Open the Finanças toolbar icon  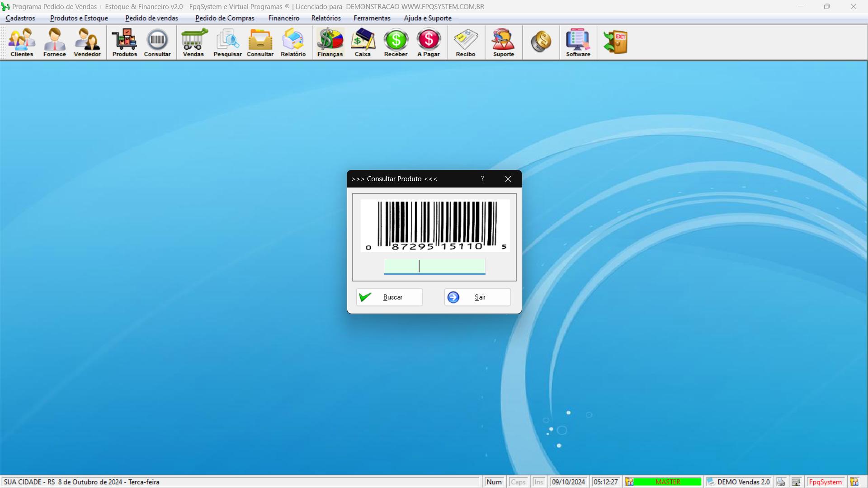coord(330,42)
